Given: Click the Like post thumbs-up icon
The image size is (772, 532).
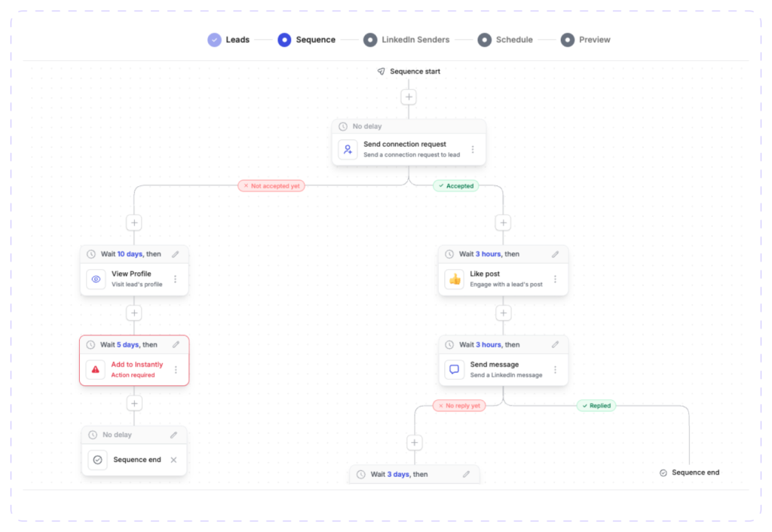Looking at the screenshot, I should [x=455, y=279].
